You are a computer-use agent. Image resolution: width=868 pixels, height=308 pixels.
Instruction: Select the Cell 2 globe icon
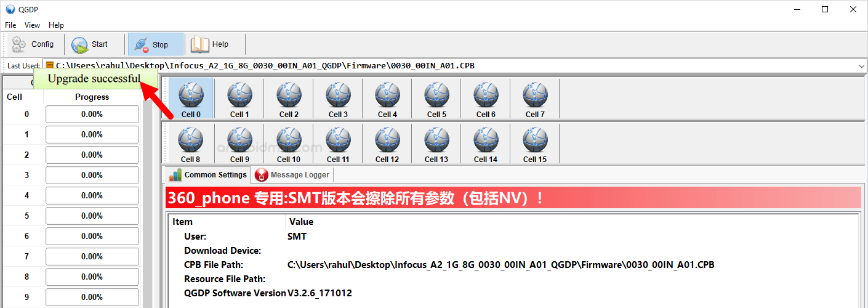[289, 95]
